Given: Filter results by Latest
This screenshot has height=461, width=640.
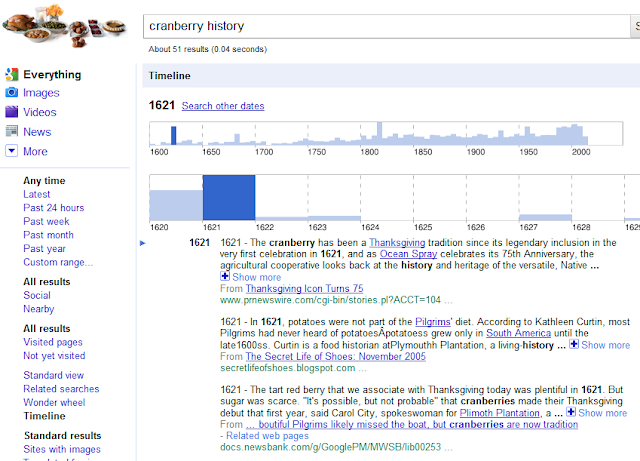Looking at the screenshot, I should click(37, 194).
